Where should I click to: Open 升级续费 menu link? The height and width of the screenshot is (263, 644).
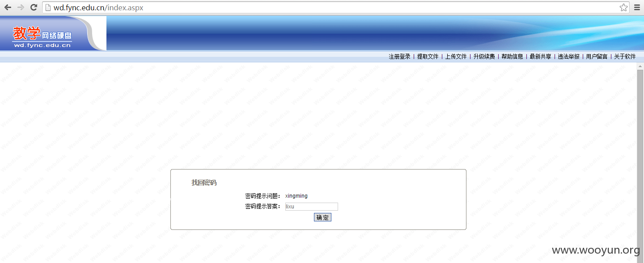click(484, 56)
